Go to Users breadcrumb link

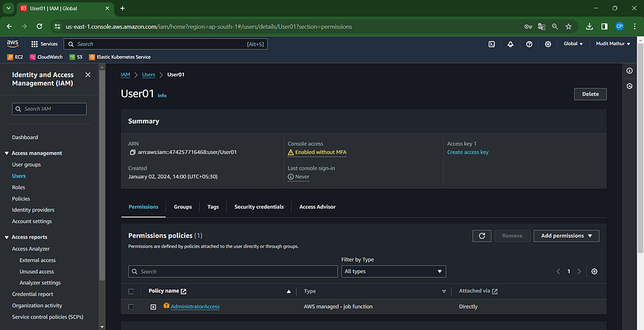149,75
